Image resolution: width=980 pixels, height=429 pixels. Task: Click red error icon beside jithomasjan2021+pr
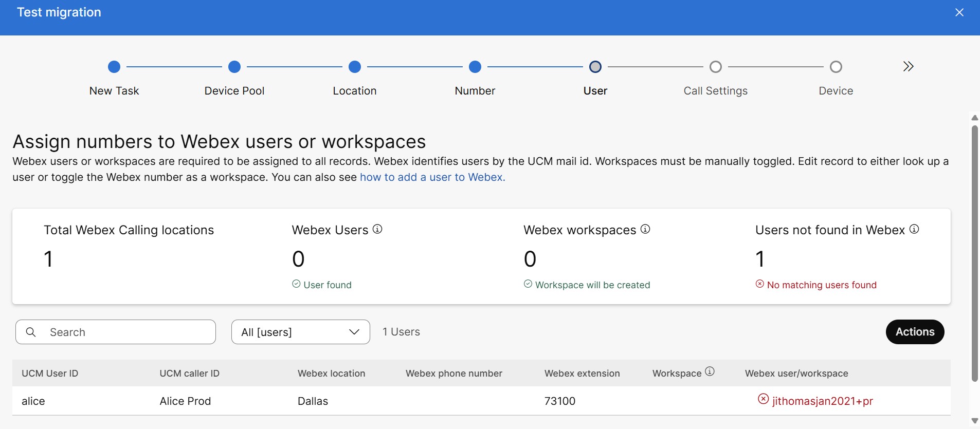(763, 399)
